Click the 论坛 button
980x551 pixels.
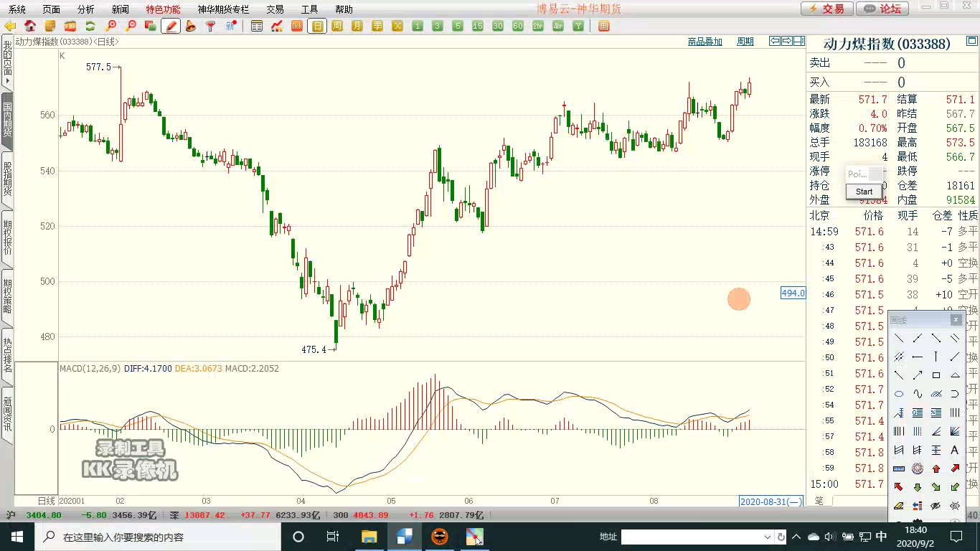click(882, 9)
